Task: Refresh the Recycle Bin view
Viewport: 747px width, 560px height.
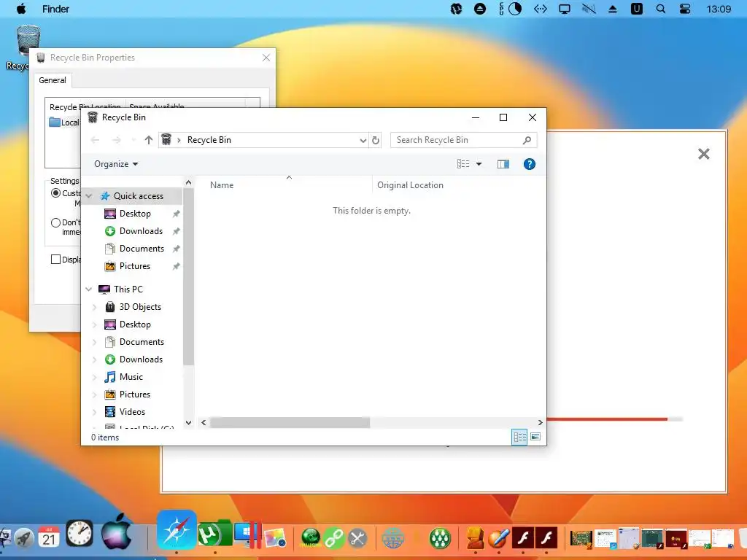Action: click(x=376, y=140)
